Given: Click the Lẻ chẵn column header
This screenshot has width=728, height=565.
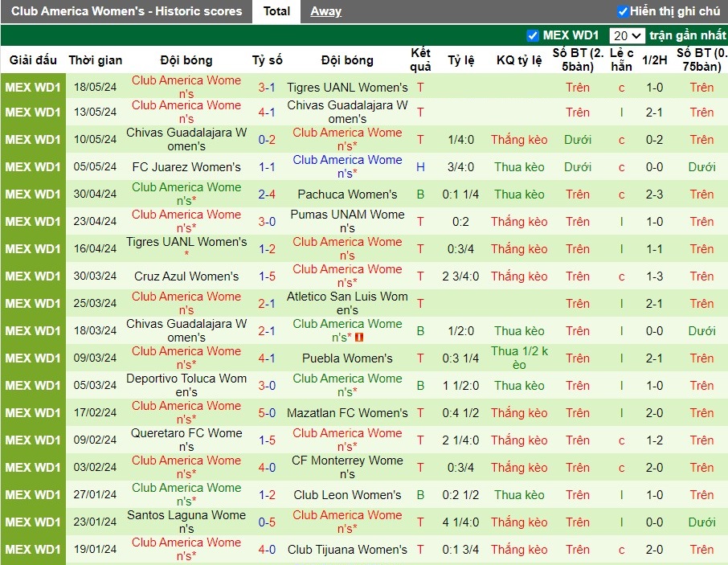Looking at the screenshot, I should click(621, 59).
